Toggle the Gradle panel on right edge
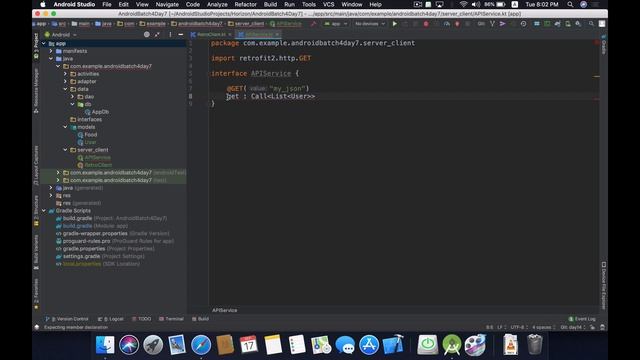Image resolution: width=640 pixels, height=360 pixels. [x=604, y=45]
